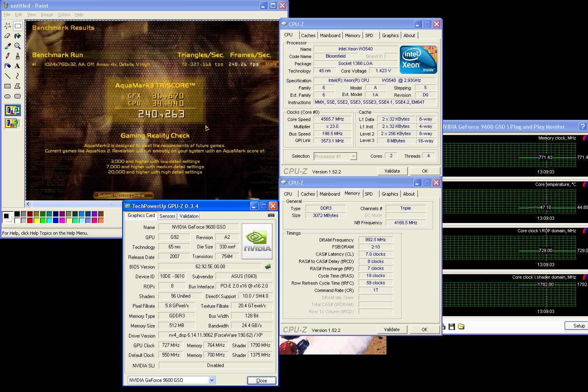
Task: Click OK in the lower CPU-Z window
Action: tap(424, 329)
